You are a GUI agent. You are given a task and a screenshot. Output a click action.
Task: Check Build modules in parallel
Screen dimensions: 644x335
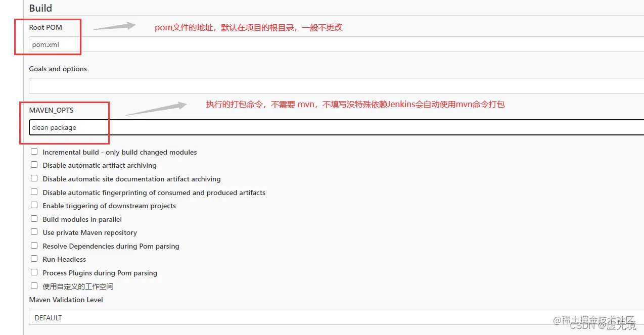pos(34,219)
